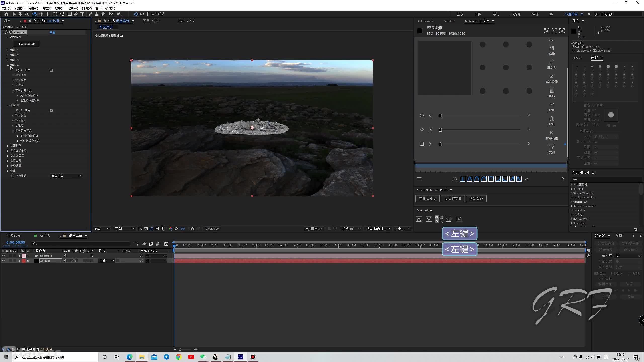Click the snapshot camera icon under viewer
644x362 pixels.
(193, 229)
